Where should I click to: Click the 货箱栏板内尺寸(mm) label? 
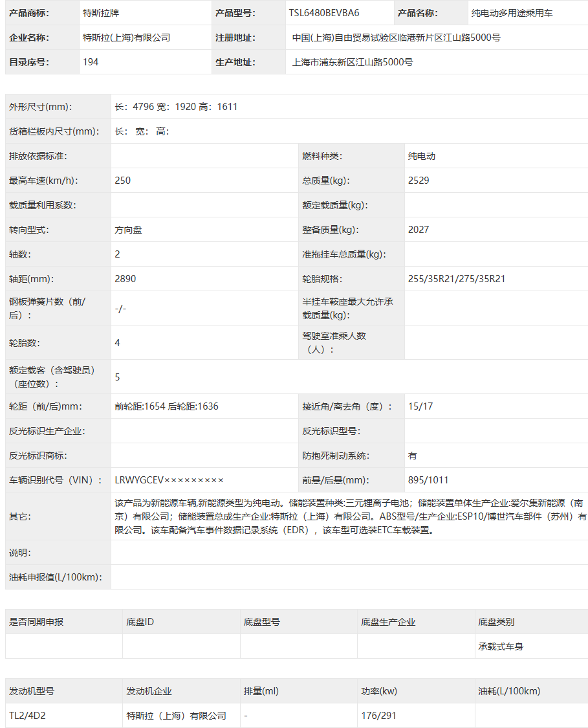click(54, 131)
